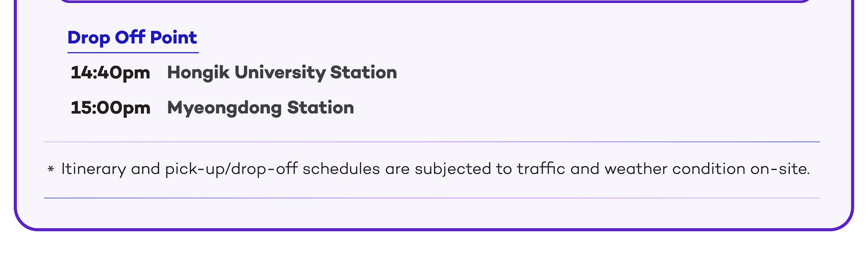Click the divider line below the itinerary note
The width and height of the screenshot is (868, 255).
coord(432,198)
